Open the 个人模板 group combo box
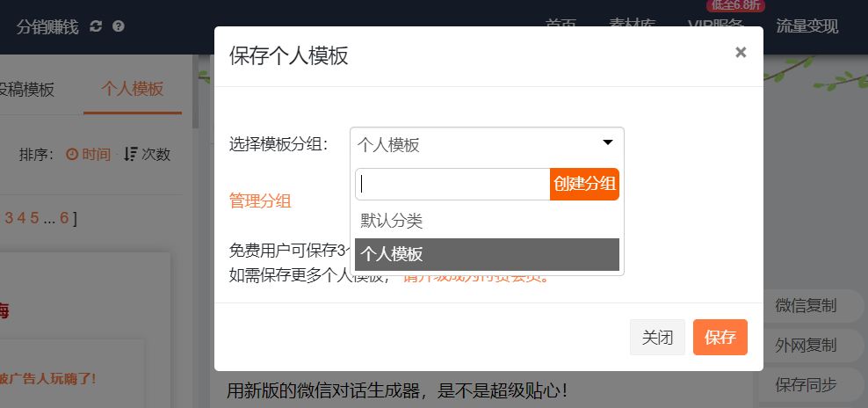The image size is (868, 408). (474, 144)
